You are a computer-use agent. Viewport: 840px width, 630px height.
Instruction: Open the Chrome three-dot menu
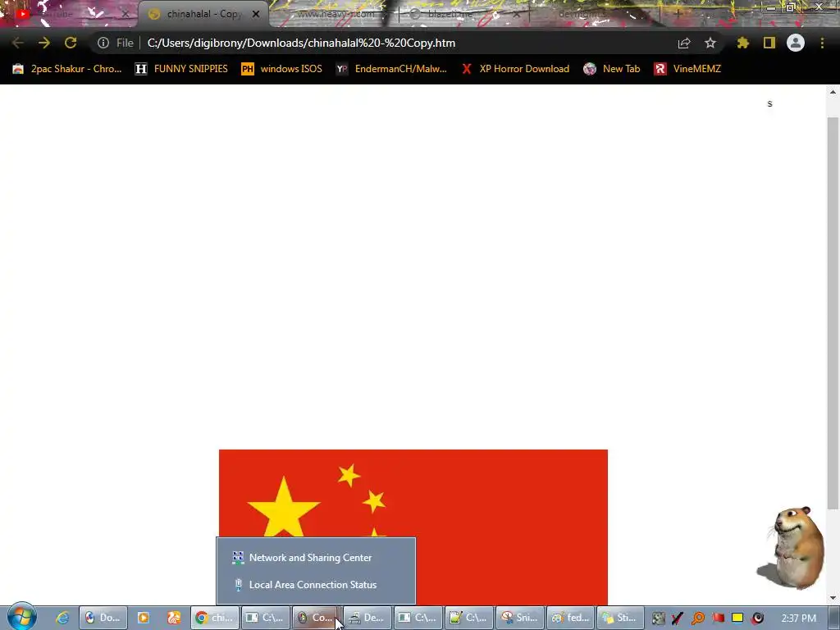[822, 43]
